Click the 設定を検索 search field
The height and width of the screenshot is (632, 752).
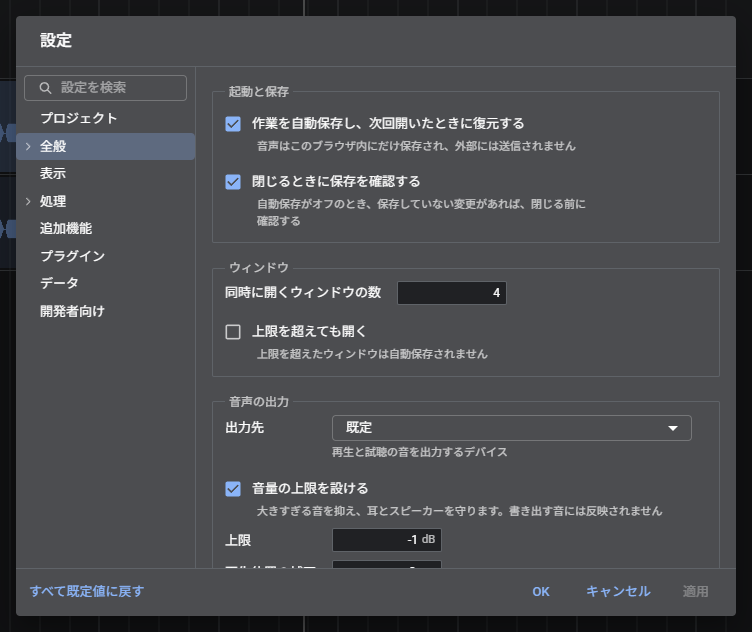[106, 88]
